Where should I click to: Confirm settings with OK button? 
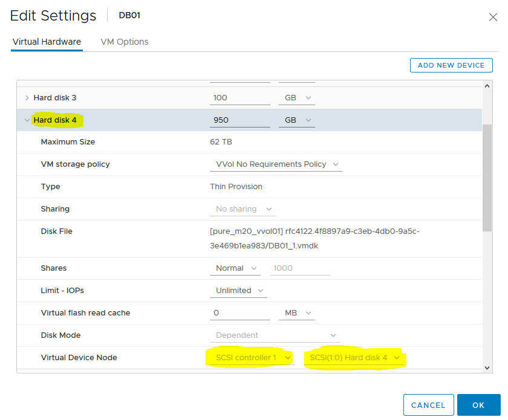[x=478, y=405]
